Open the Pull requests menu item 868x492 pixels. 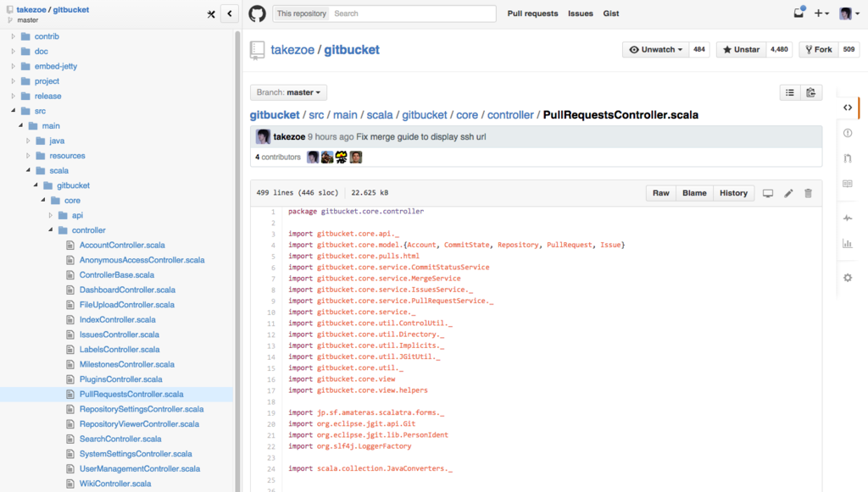[x=532, y=13]
